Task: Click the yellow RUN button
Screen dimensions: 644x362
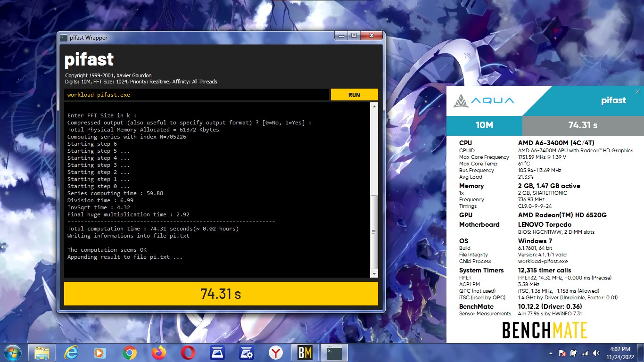Action: click(x=354, y=95)
